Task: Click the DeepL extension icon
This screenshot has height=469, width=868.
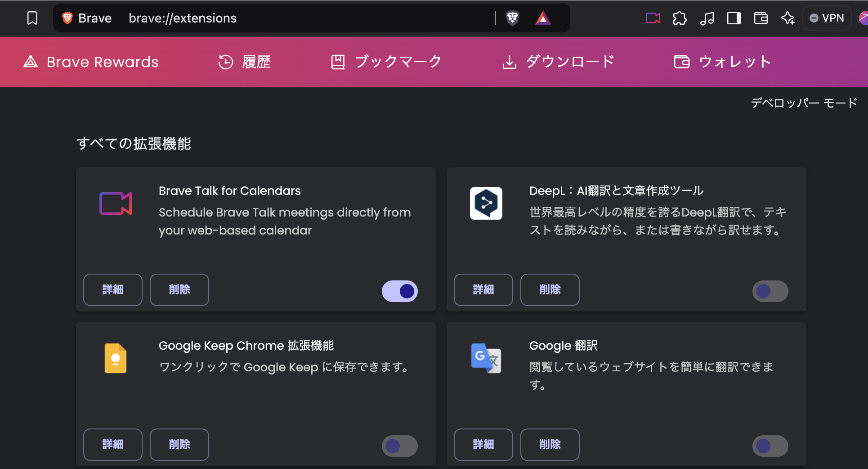Action: (x=486, y=203)
